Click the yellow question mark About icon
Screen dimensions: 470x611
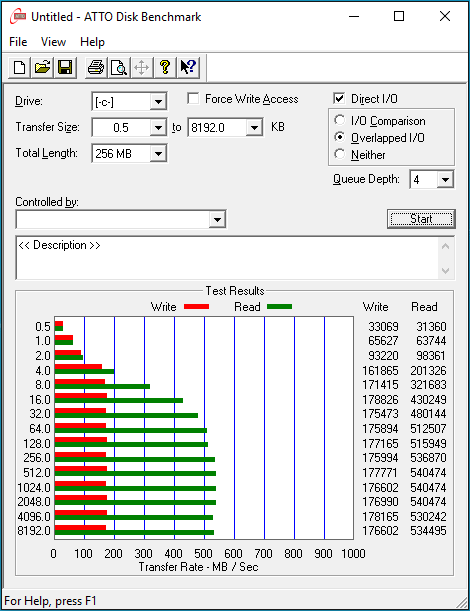click(x=165, y=67)
